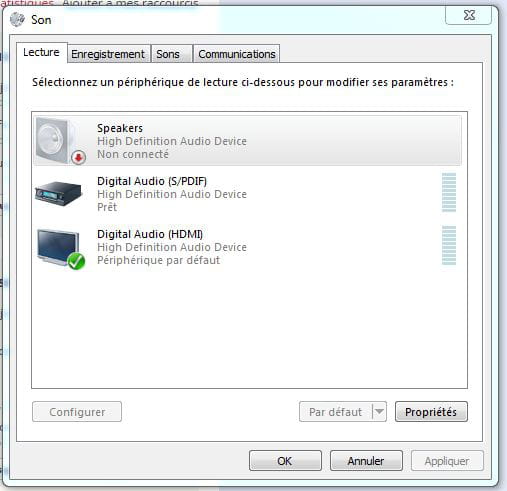The image size is (507, 491).
Task: Click the red disconnected arrow badge on Speakers
Action: (x=78, y=158)
